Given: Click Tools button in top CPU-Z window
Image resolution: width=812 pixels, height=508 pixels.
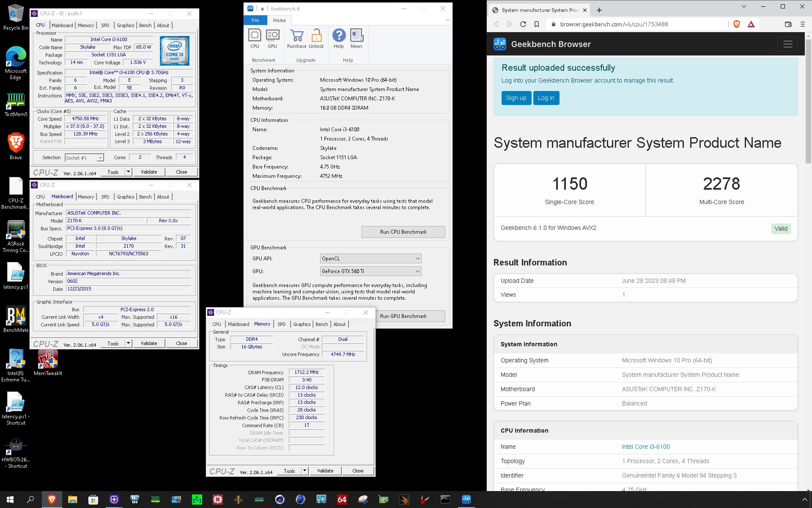Looking at the screenshot, I should click(113, 172).
